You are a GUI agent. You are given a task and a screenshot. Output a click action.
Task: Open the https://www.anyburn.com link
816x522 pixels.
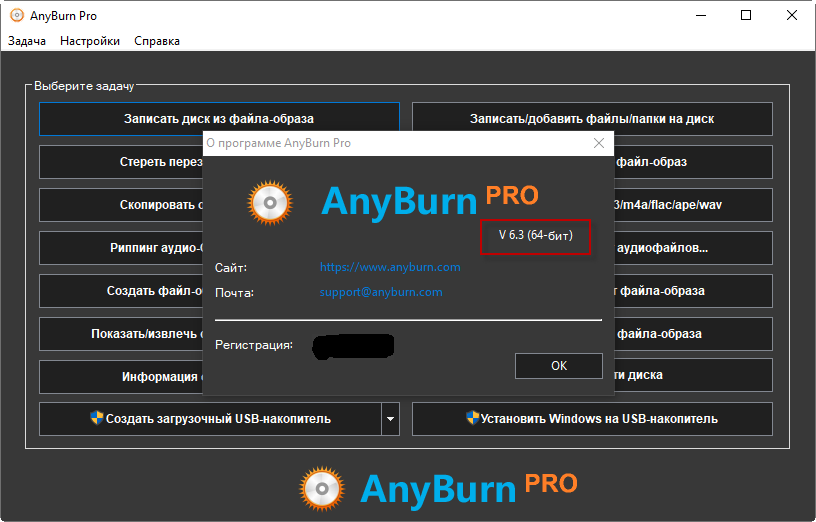click(390, 267)
